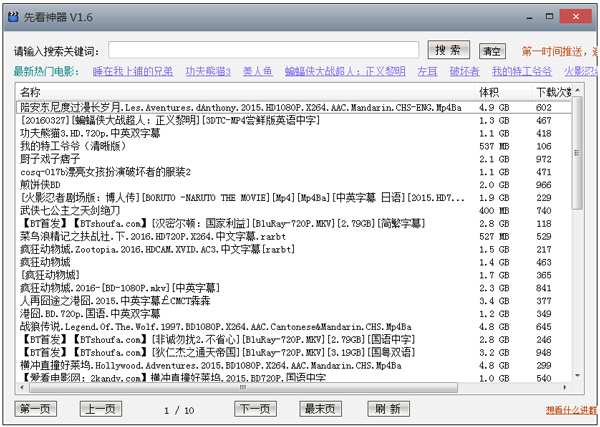
Task: Click the 刷新 refresh button
Action: [x=388, y=409]
